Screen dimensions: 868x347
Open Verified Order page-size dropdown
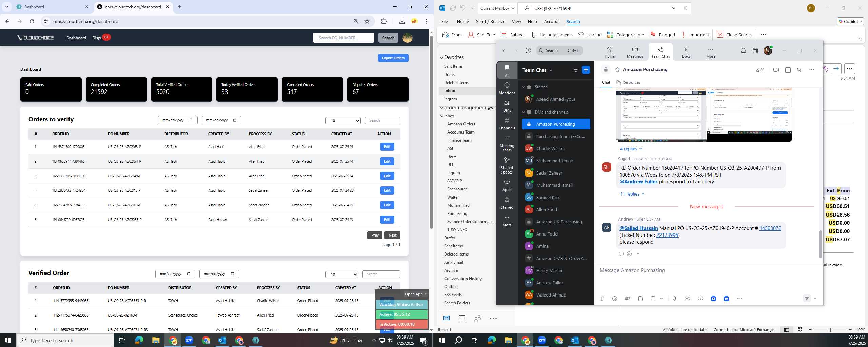pos(342,274)
